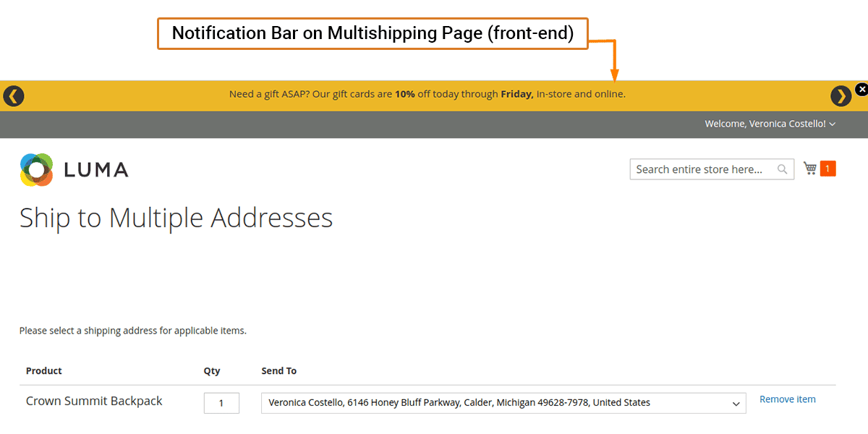Open the shopping cart icon

(x=810, y=169)
